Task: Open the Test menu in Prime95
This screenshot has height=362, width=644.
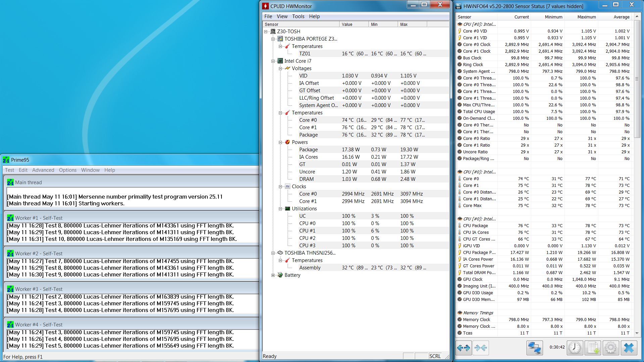Action: 9,170
